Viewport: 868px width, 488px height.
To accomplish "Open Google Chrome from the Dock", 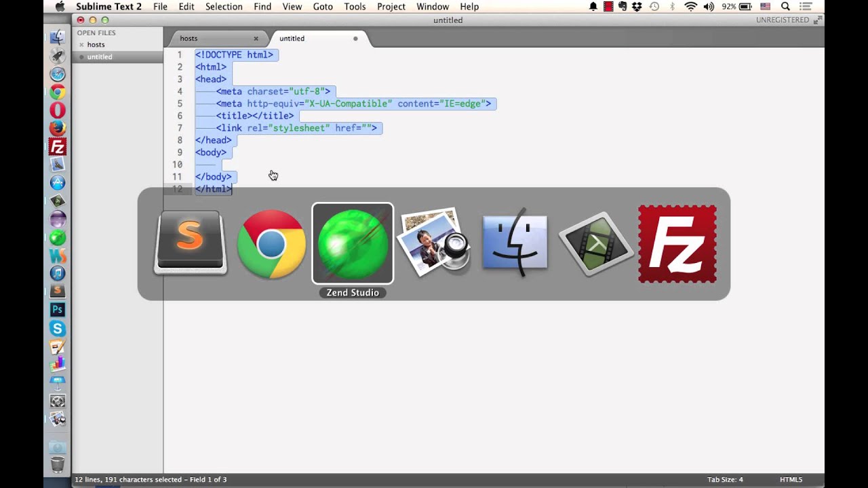I will [x=58, y=92].
